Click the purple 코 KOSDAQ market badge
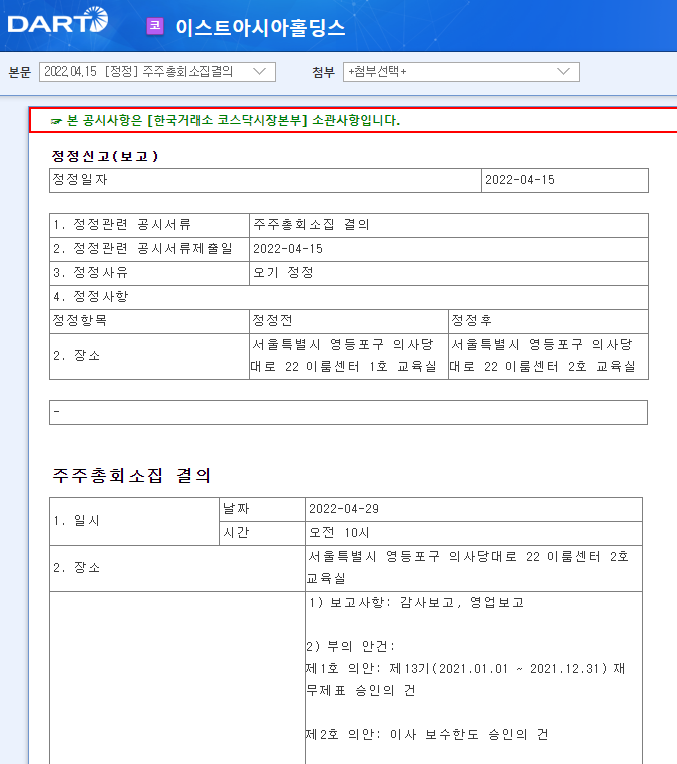The height and width of the screenshot is (764, 677). [x=155, y=26]
